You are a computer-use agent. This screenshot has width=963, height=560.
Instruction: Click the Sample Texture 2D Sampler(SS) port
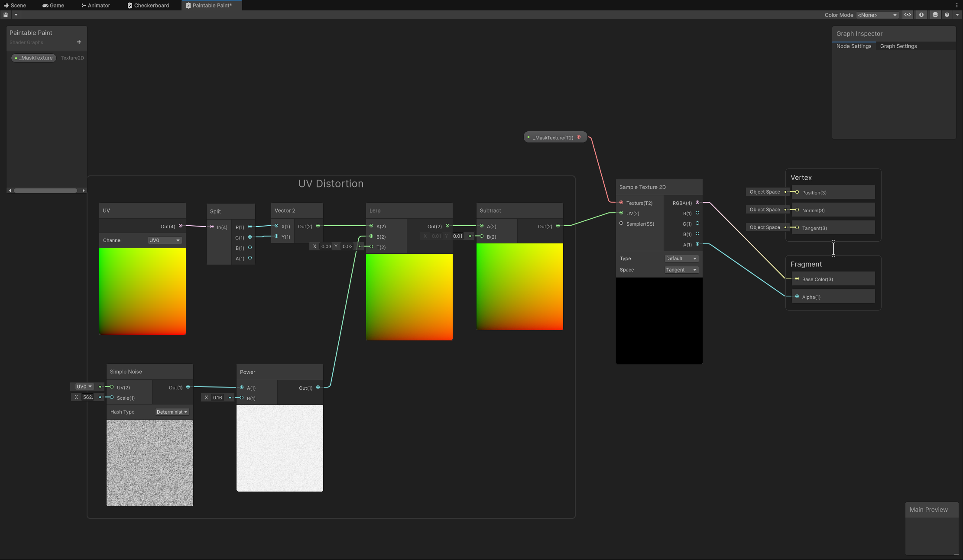[x=621, y=223]
